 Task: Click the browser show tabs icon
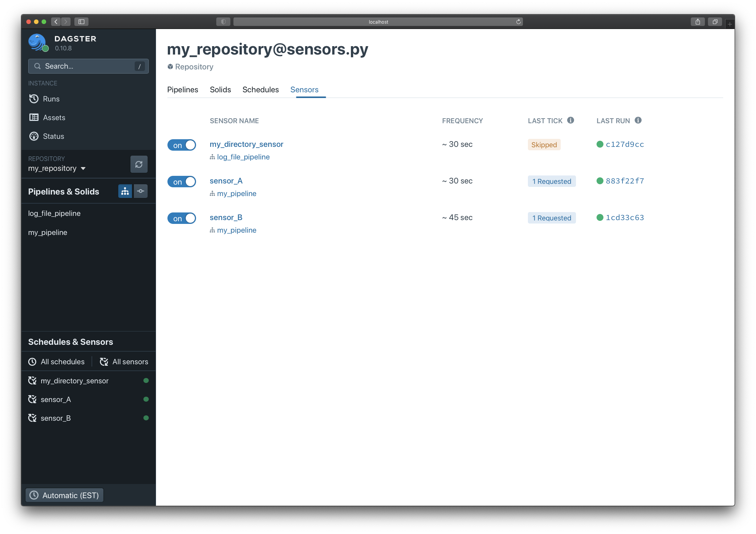pos(715,22)
